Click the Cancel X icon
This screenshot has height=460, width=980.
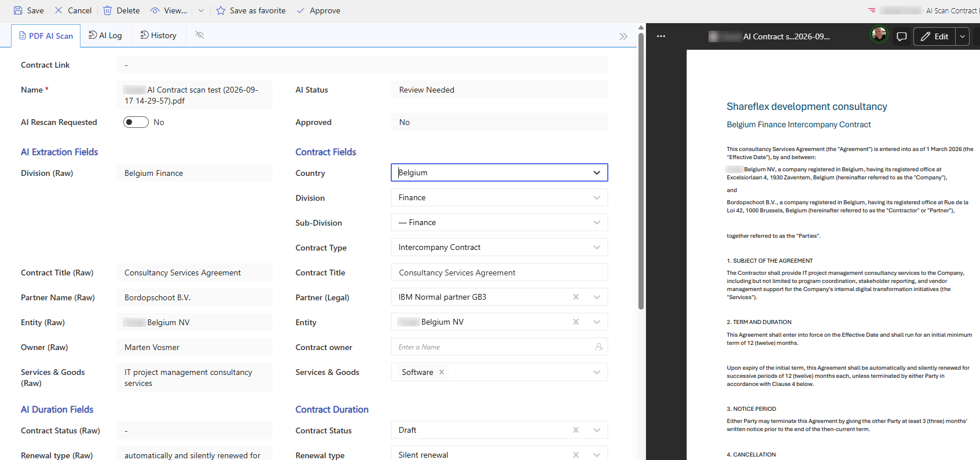pyautogui.click(x=58, y=10)
